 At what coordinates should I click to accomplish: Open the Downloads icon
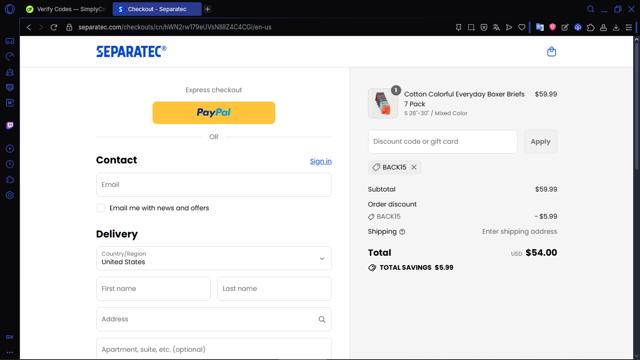click(x=616, y=27)
